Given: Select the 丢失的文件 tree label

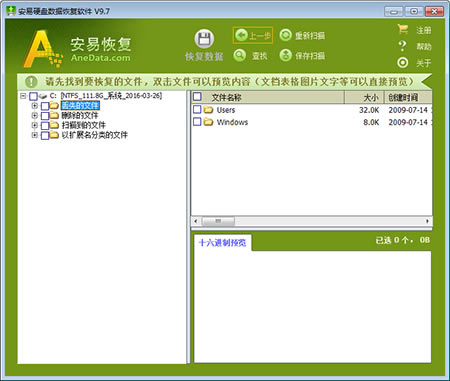Looking at the screenshot, I should pos(80,106).
